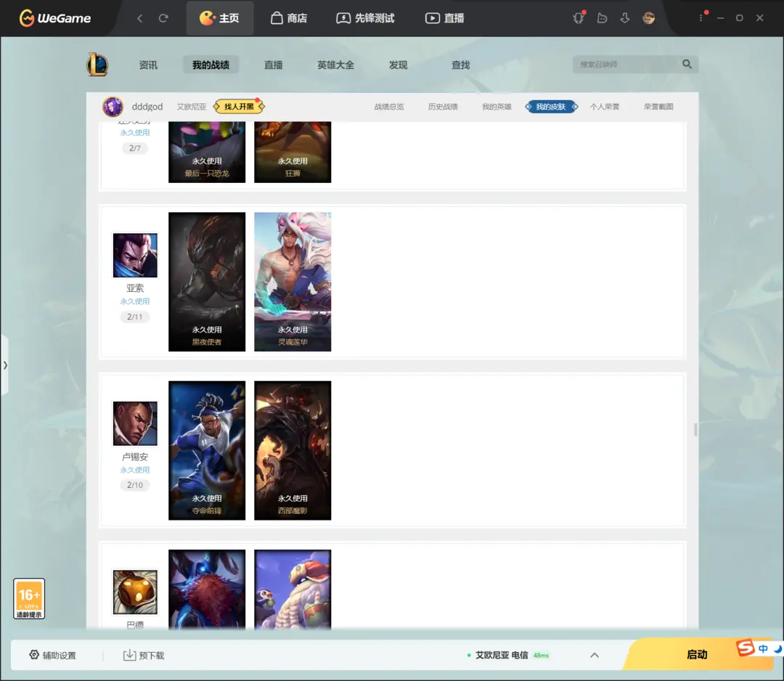Expand the server list chevron
Screen dimensions: 784x681
(x=595, y=655)
